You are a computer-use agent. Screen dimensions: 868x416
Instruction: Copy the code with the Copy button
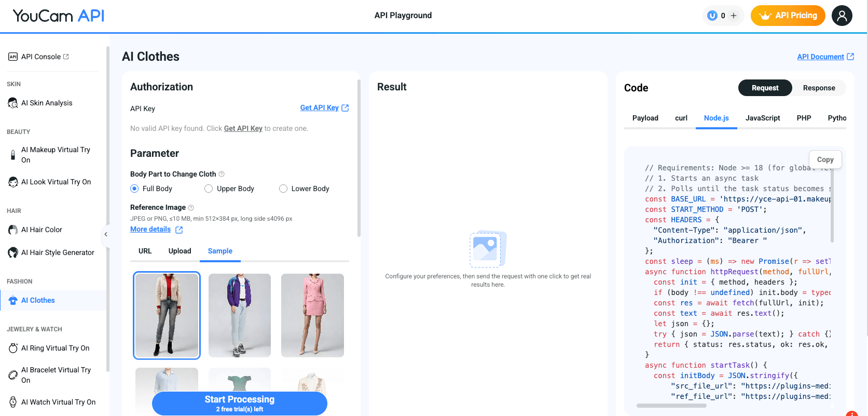(825, 159)
